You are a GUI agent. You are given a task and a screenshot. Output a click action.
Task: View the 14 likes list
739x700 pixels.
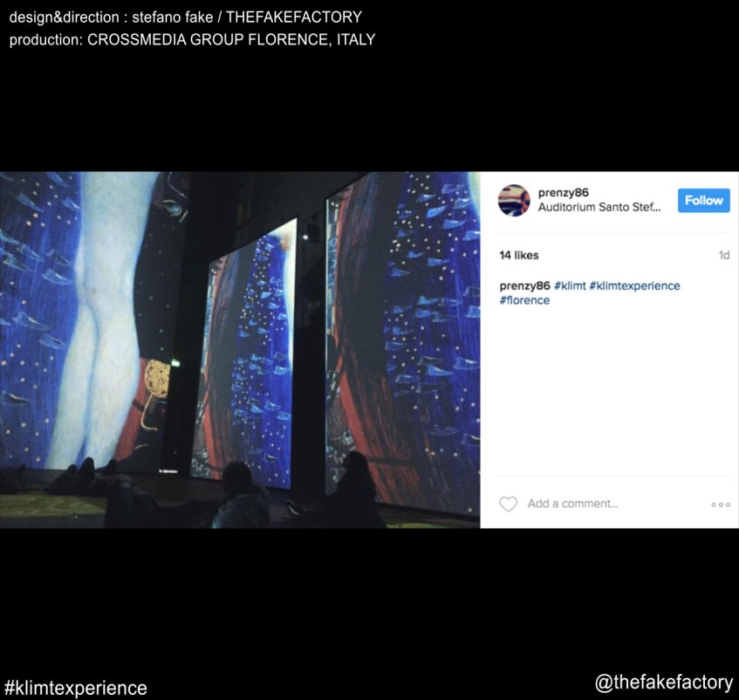coord(519,255)
